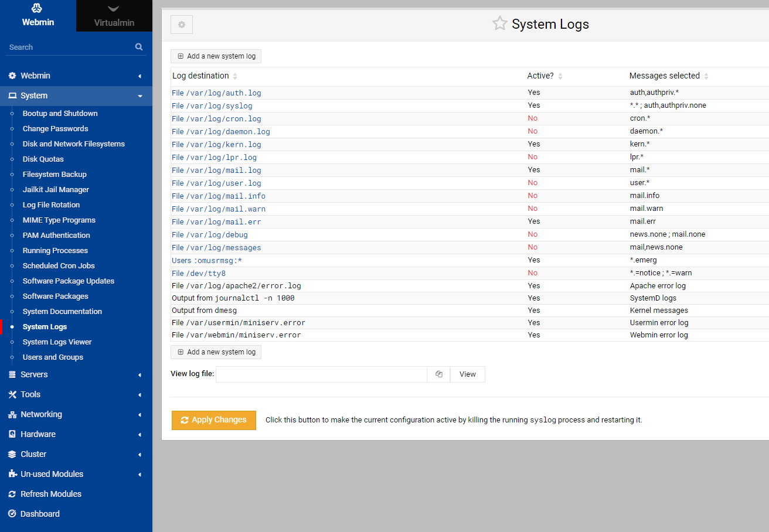Image resolution: width=769 pixels, height=532 pixels.
Task: Click the gear settings icon beside the title
Action: 182,25
